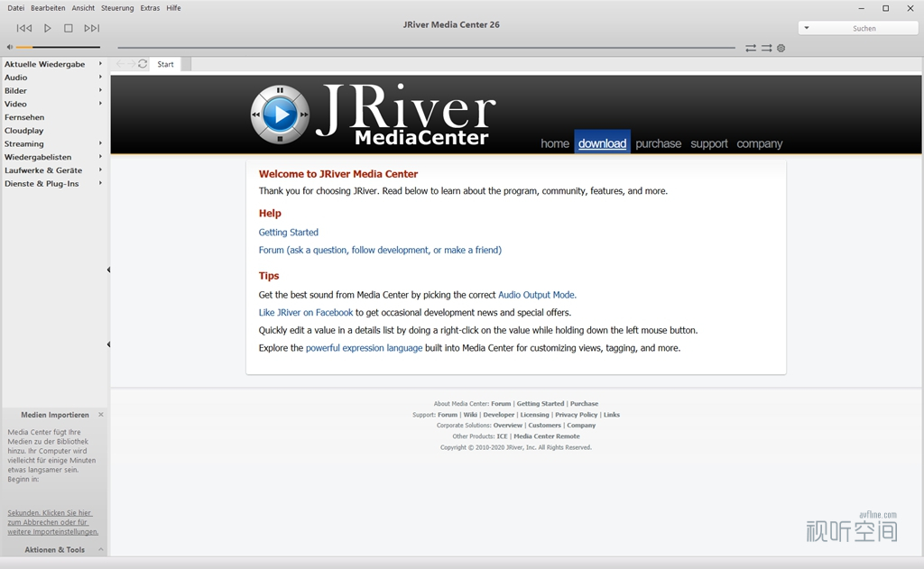The height and width of the screenshot is (569, 924).
Task: Expand the Streaming tree arrow
Action: 100,143
